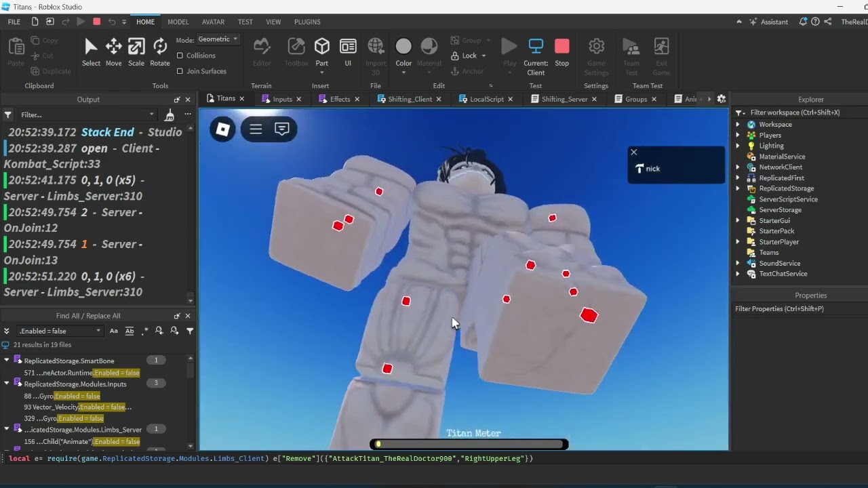Click the new file icon in quick access bar
The height and width of the screenshot is (488, 868).
(x=35, y=22)
